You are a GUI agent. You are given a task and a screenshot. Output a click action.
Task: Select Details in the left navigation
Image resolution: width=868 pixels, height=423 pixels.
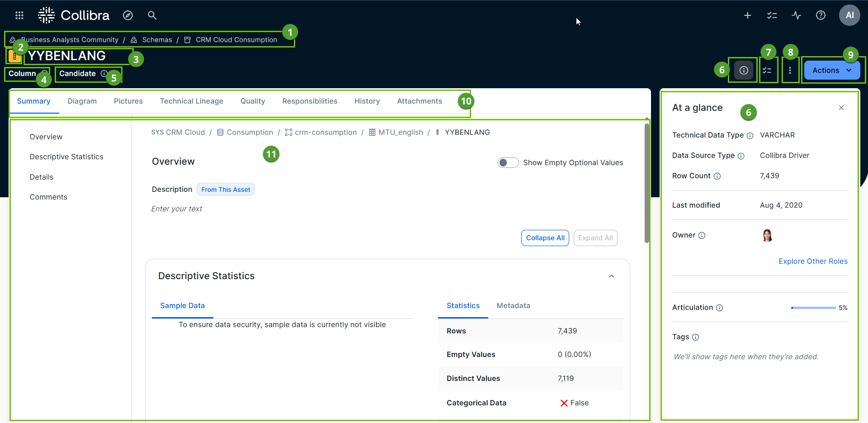click(x=42, y=177)
